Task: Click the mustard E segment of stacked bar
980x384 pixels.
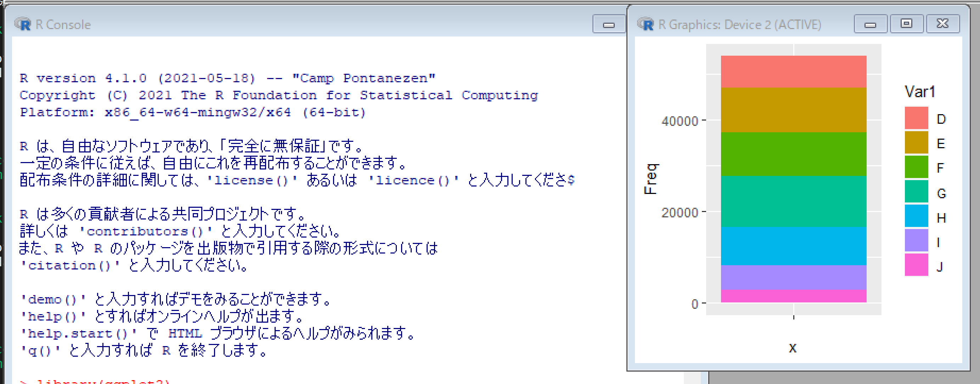Action: tap(794, 110)
